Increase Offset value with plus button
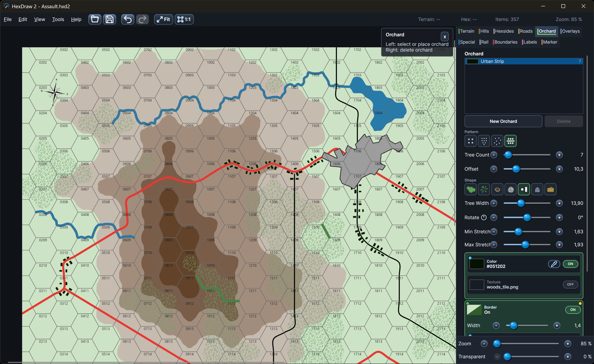This screenshot has height=364, width=594. tap(559, 169)
